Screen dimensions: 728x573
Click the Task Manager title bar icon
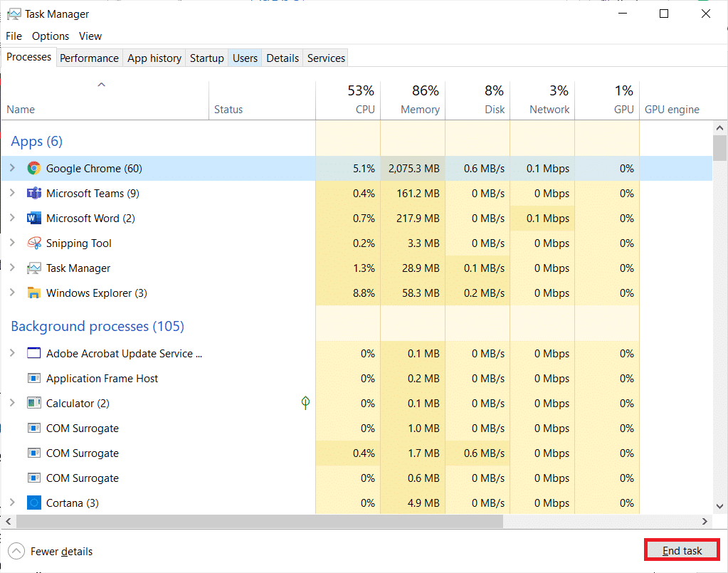tap(14, 14)
